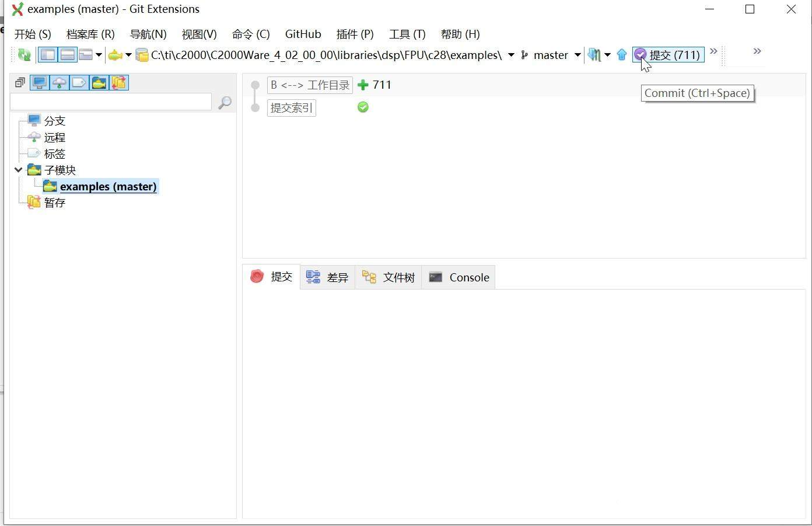Click the 提交 (711) commit button
812x526 pixels.
tap(668, 55)
